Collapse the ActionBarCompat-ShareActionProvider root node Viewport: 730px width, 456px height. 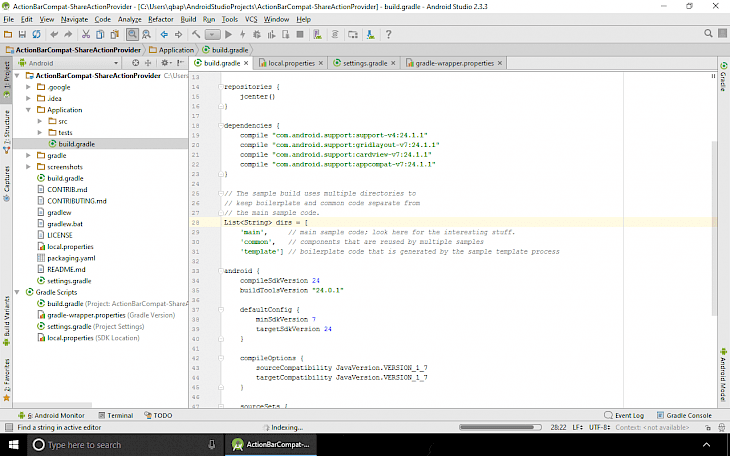(17, 75)
